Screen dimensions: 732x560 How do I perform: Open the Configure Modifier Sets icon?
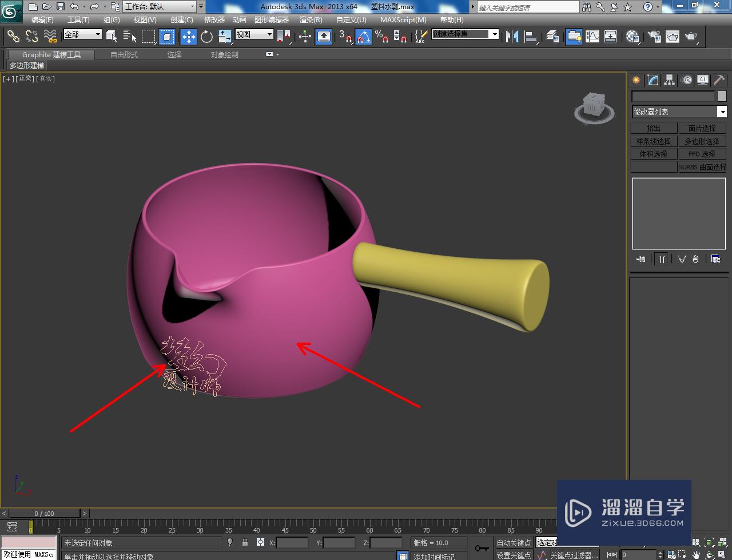pos(715,259)
